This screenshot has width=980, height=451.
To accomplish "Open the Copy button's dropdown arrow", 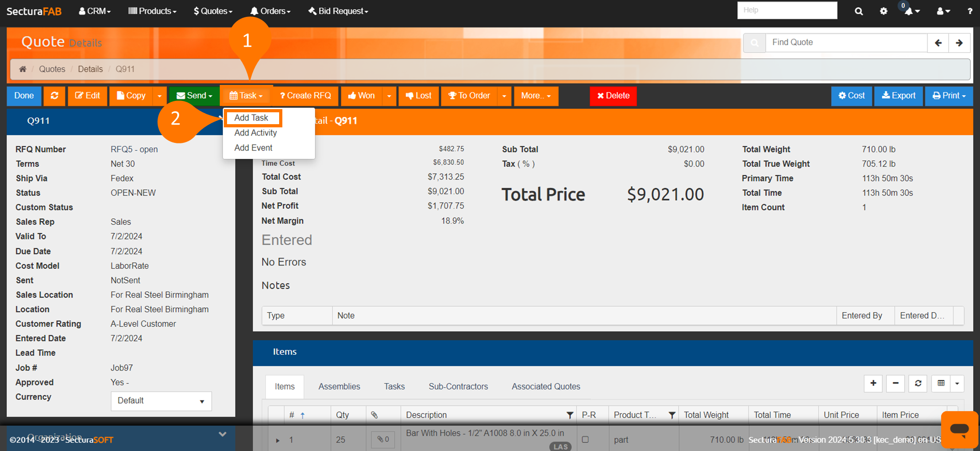I will [x=159, y=96].
